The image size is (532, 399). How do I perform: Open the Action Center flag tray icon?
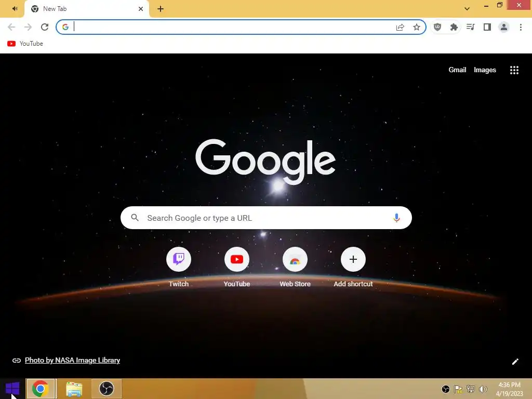tap(458, 389)
